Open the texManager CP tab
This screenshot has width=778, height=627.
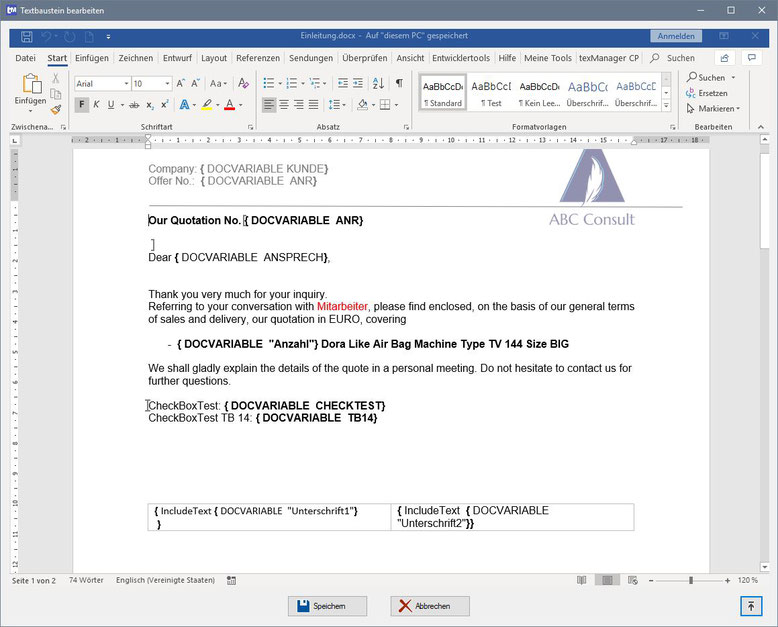pos(609,58)
